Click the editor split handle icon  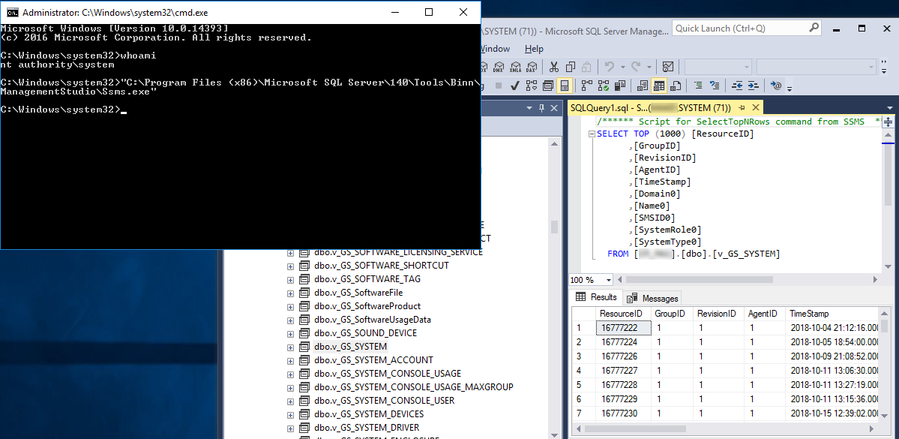pos(888,121)
